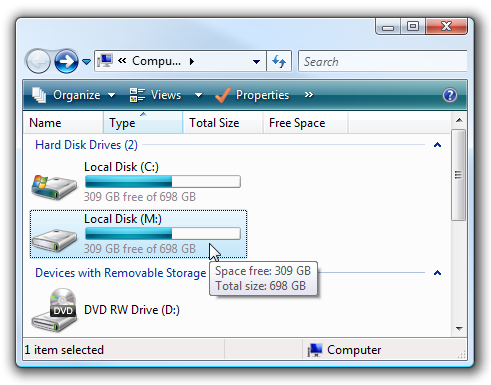Image resolution: width=491 pixels, height=385 pixels.
Task: Close the Computer window
Action: (x=446, y=26)
